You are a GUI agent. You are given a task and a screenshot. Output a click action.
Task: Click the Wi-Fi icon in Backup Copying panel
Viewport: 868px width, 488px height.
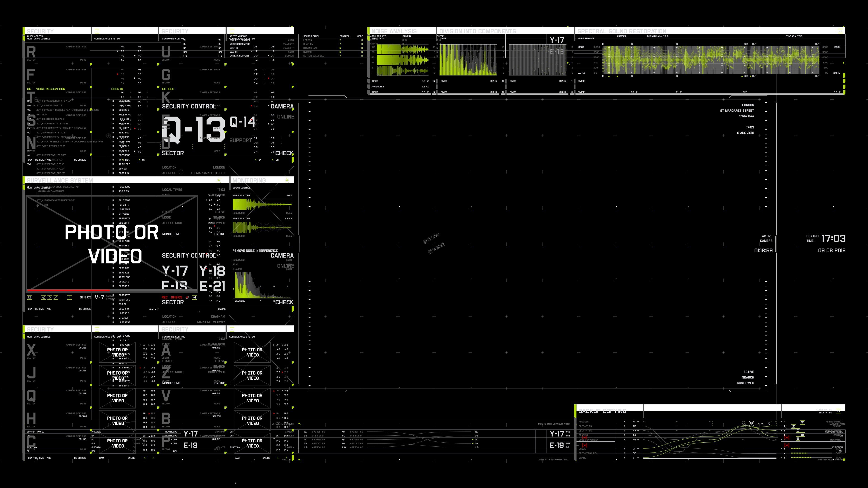(x=752, y=424)
